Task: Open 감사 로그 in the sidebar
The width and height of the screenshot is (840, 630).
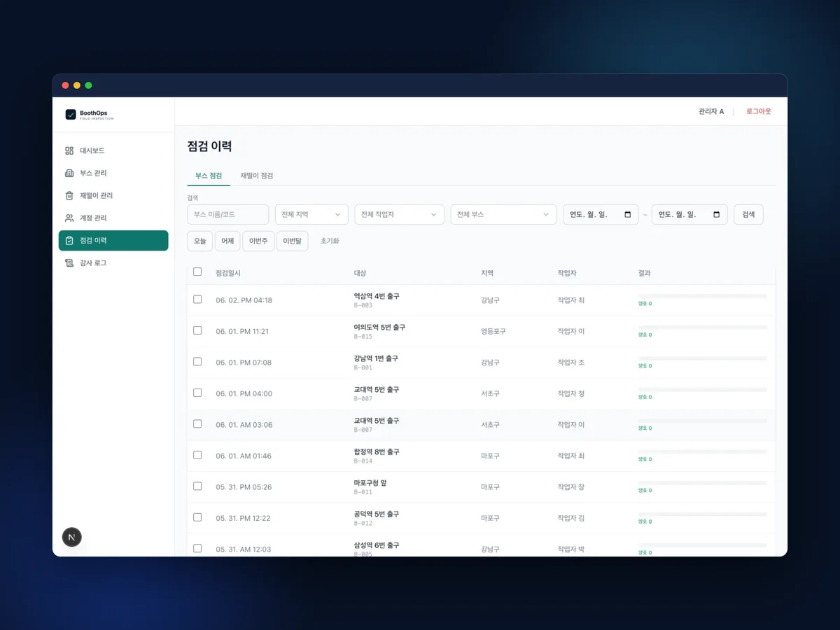Action: click(113, 262)
